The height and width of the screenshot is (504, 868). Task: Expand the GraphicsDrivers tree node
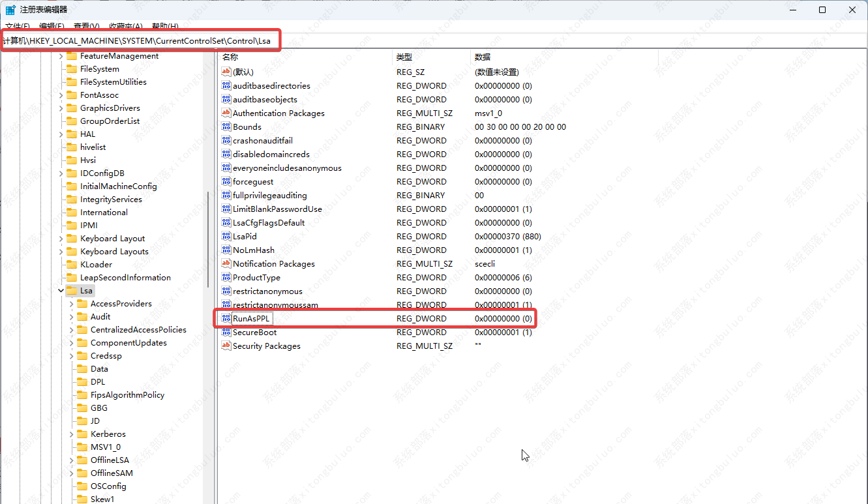61,108
